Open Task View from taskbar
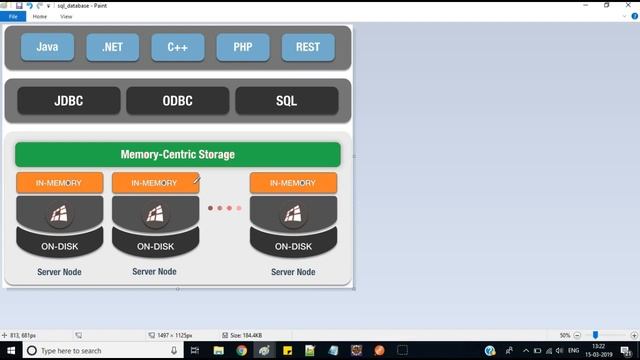640x360 pixels. [195, 351]
